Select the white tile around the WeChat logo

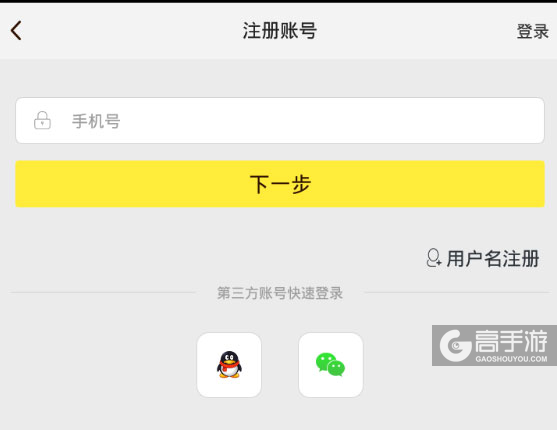tap(331, 365)
